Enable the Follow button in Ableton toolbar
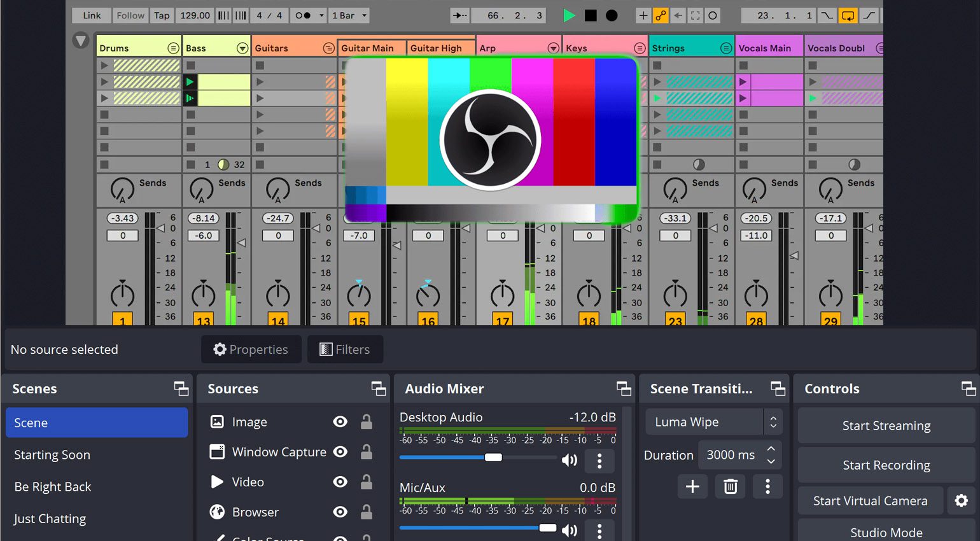 click(130, 15)
